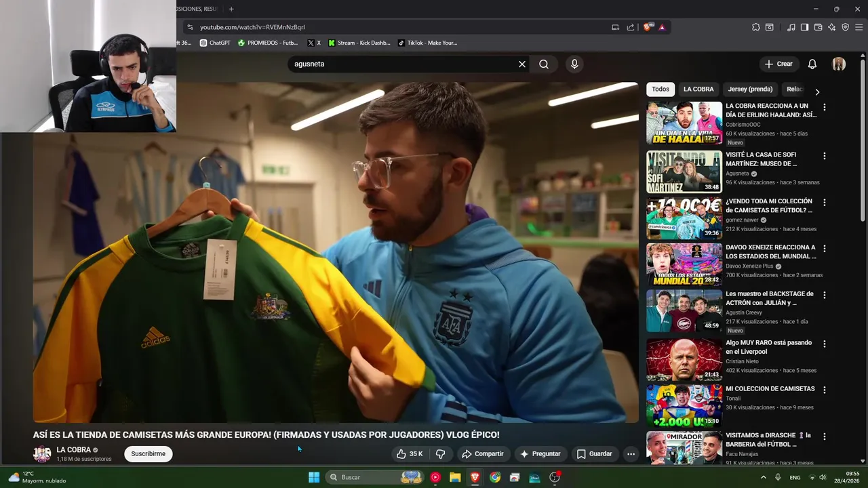This screenshot has width=868, height=488.
Task: Open a new browser tab with plus
Action: pyautogui.click(x=231, y=9)
